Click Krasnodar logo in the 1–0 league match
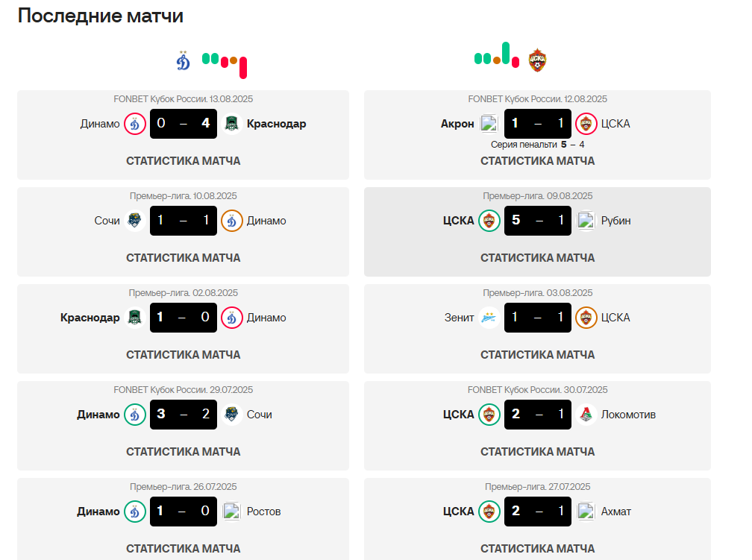Viewport: 752px width, 560px height. click(135, 318)
